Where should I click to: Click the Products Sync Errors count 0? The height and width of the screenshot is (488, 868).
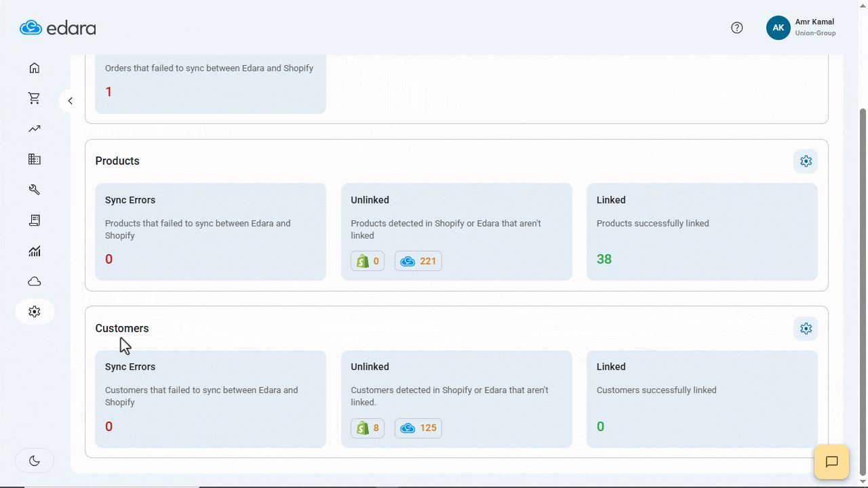click(109, 259)
